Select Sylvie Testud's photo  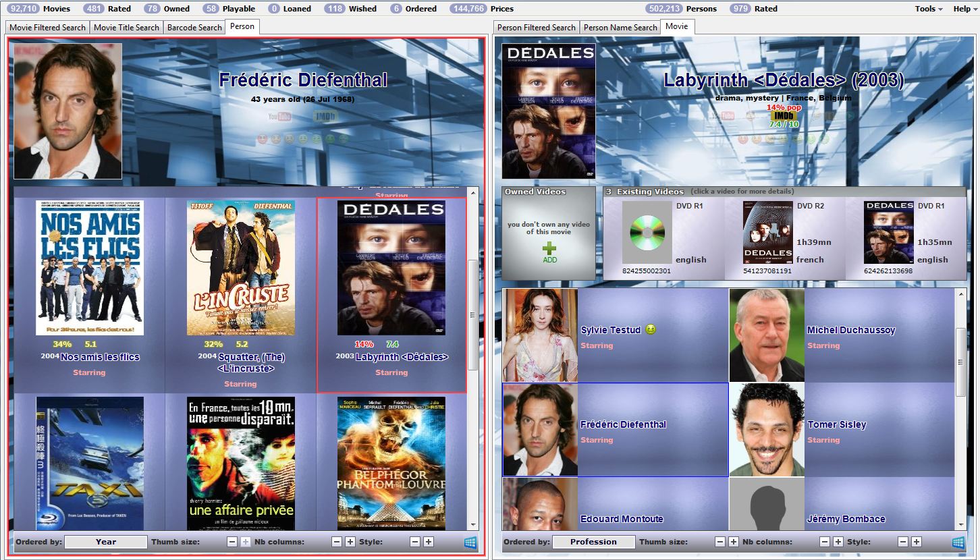(540, 335)
